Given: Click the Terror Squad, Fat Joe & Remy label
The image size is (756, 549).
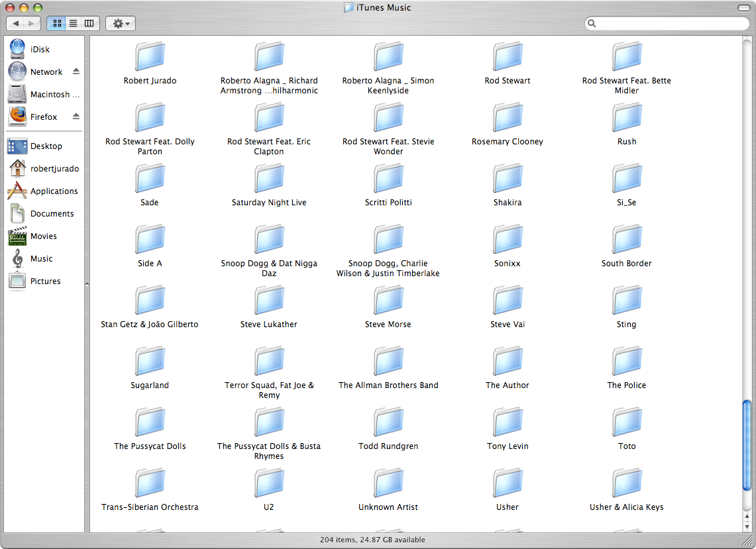Looking at the screenshot, I should coord(269,390).
